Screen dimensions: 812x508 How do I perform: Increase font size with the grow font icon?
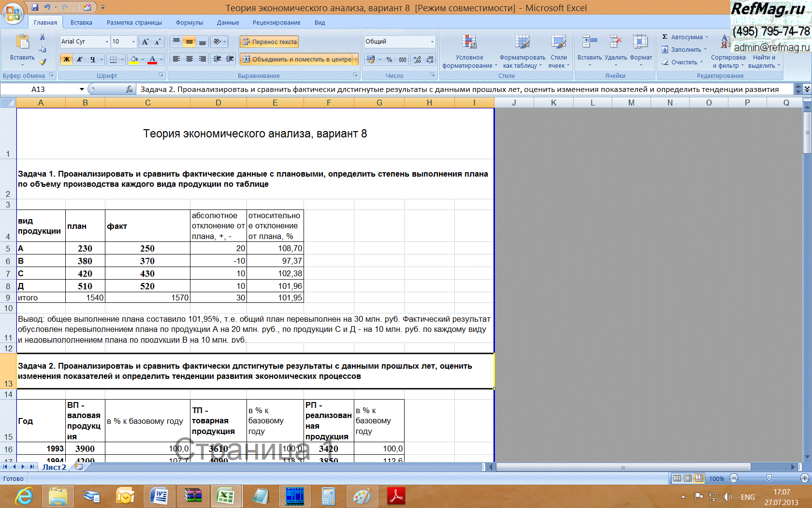(145, 42)
